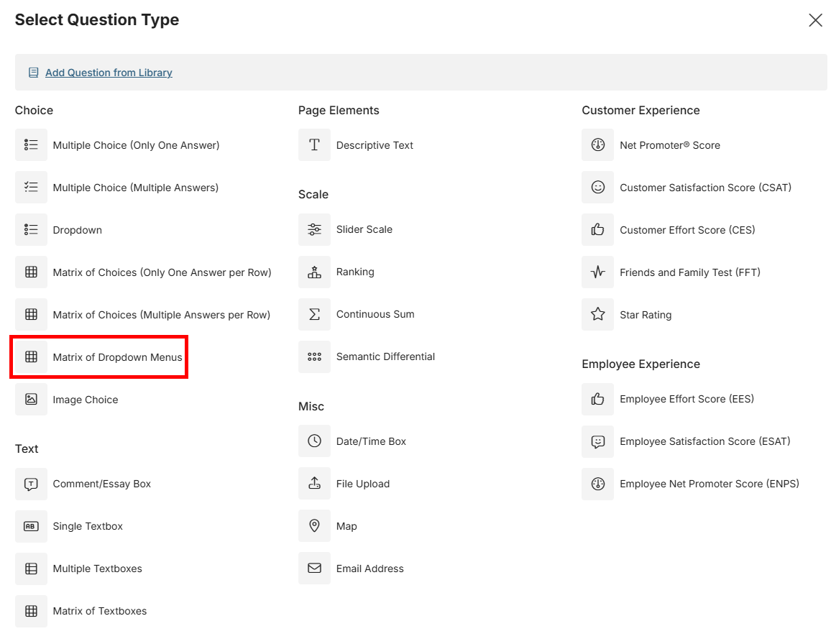Image resolution: width=831 pixels, height=644 pixels.
Task: Click the Ranking label
Action: point(355,272)
